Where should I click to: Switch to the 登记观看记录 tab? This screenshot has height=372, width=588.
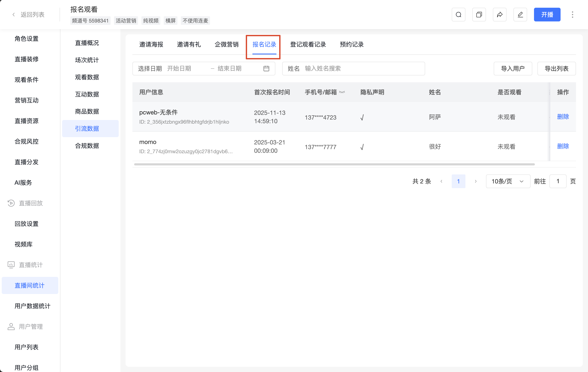point(308,44)
